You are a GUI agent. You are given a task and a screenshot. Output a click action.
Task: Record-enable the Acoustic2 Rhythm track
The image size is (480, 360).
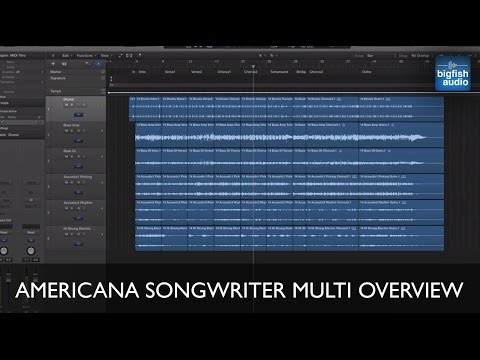[x=78, y=208]
